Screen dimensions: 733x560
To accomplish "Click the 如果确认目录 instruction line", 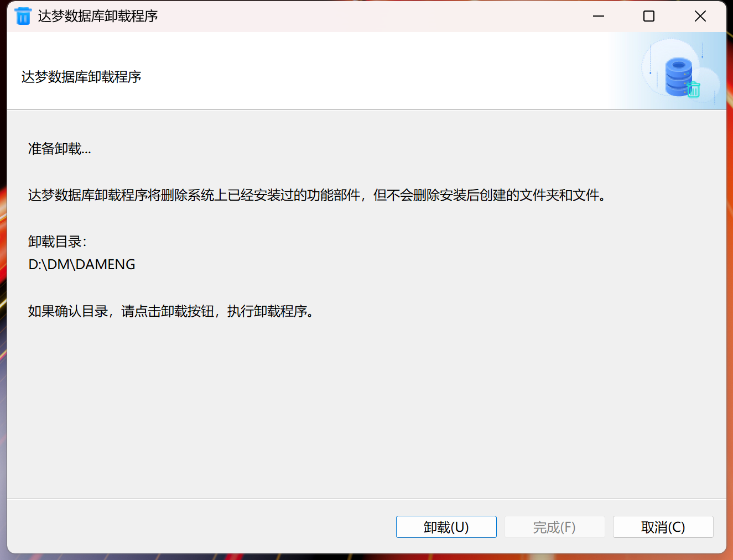I will coord(171,311).
